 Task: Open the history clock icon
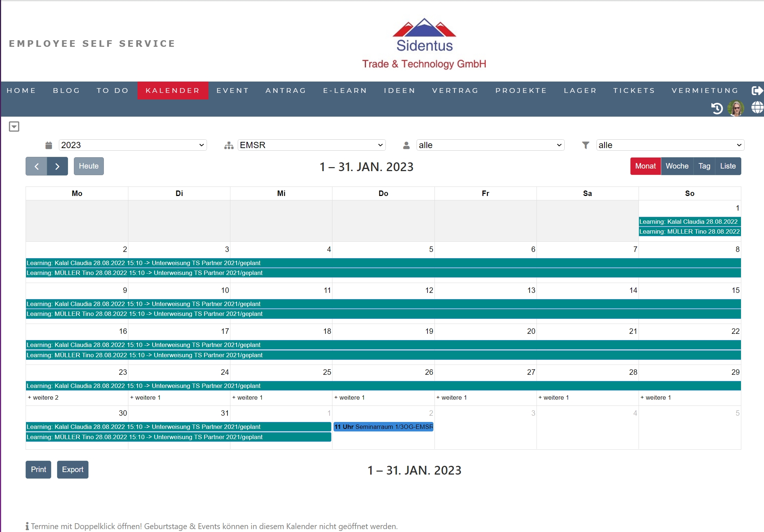click(717, 108)
